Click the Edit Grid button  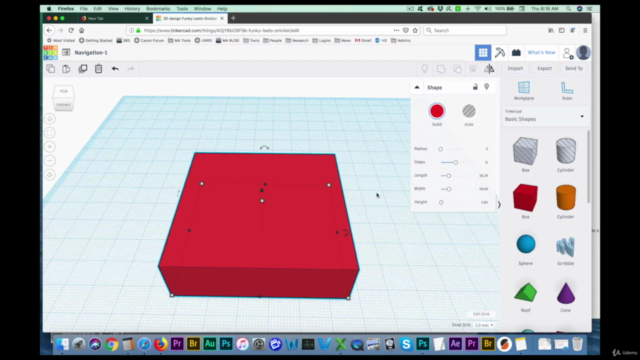[481, 314]
